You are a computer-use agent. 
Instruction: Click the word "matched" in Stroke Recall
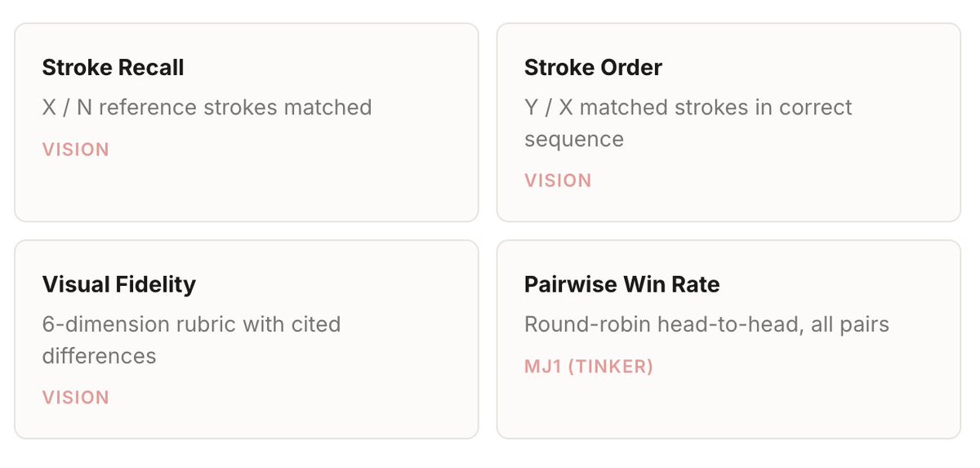[x=333, y=107]
